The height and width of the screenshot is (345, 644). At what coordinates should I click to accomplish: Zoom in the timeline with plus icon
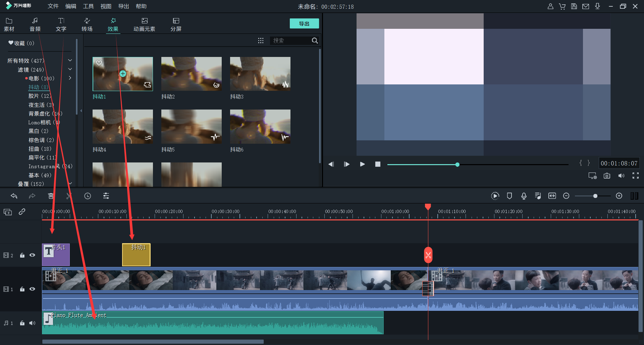pos(619,196)
